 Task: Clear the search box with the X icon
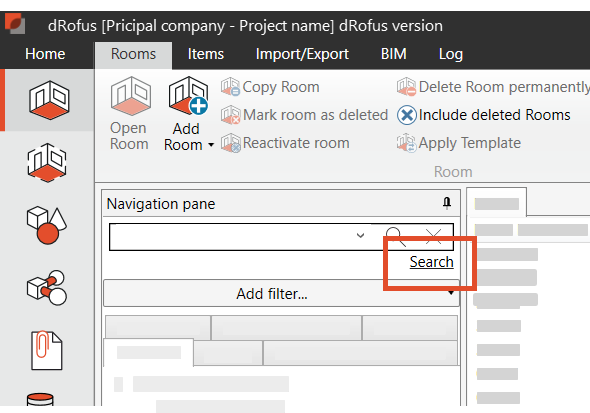(433, 237)
